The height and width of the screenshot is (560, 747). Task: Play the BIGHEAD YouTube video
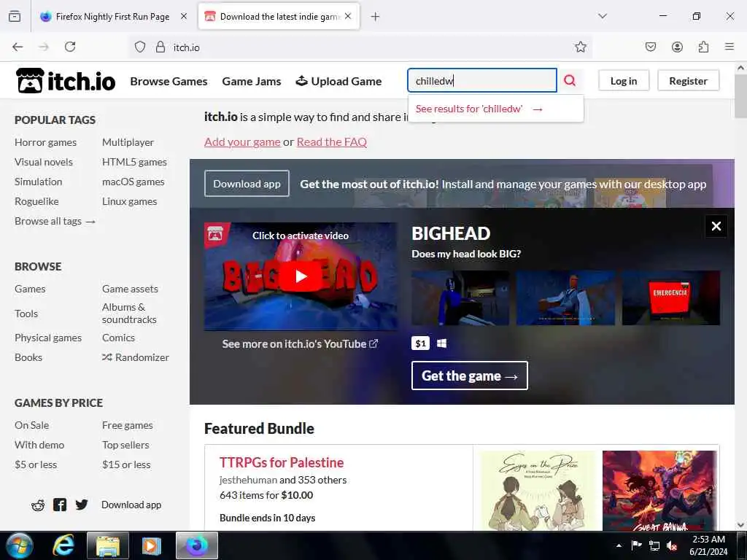(301, 276)
